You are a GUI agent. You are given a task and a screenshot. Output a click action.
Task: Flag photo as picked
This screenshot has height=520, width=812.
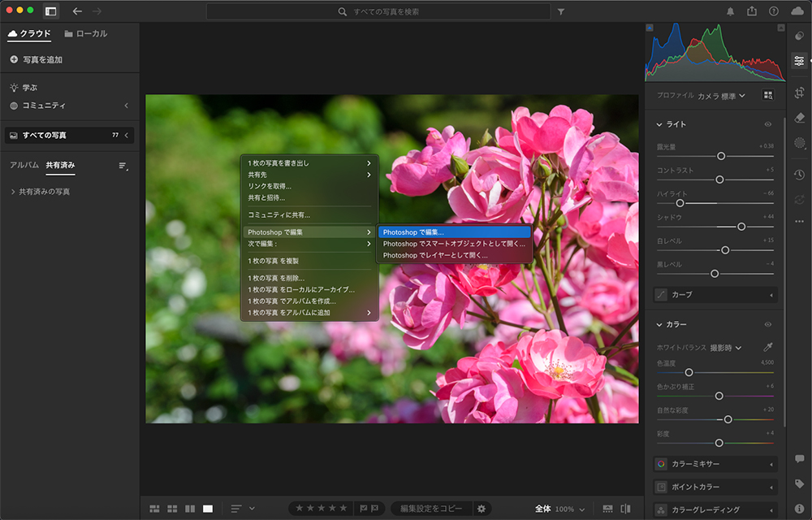[364, 509]
